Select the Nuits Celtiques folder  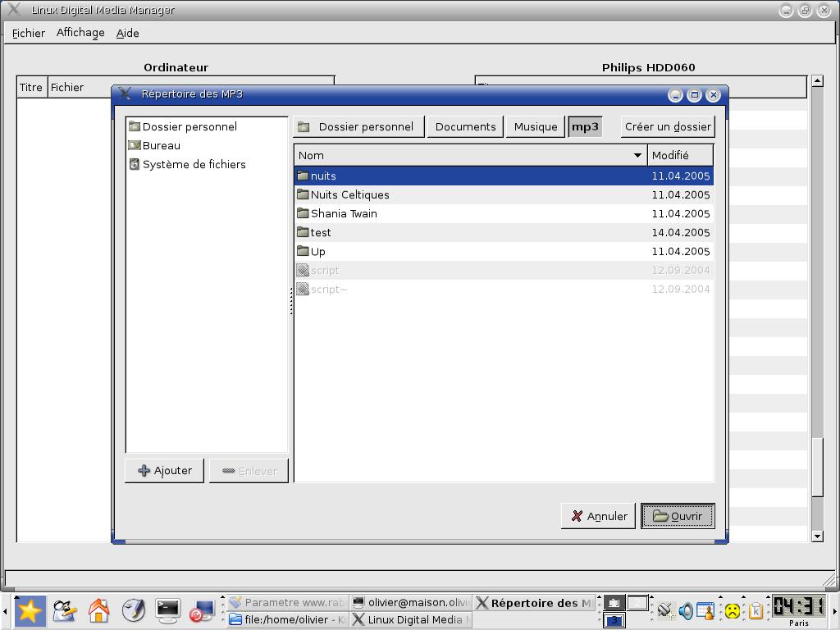click(349, 194)
